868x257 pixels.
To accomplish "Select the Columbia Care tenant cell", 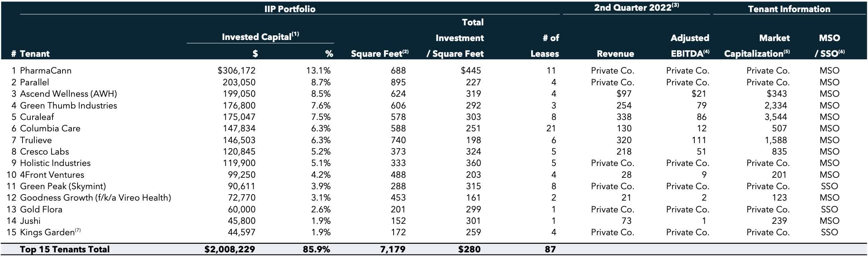I will (50, 128).
